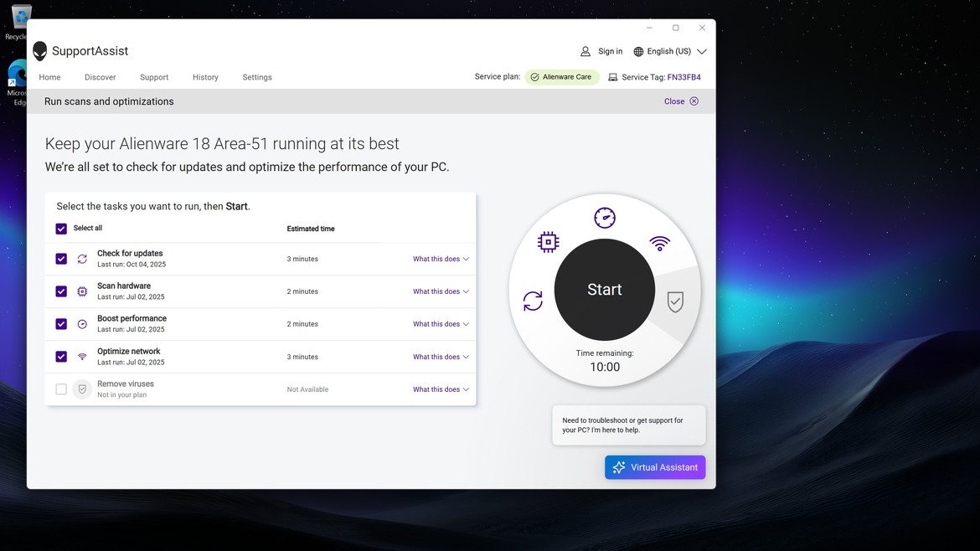The width and height of the screenshot is (980, 551).
Task: Expand What this does for Optimize network
Action: pos(441,357)
